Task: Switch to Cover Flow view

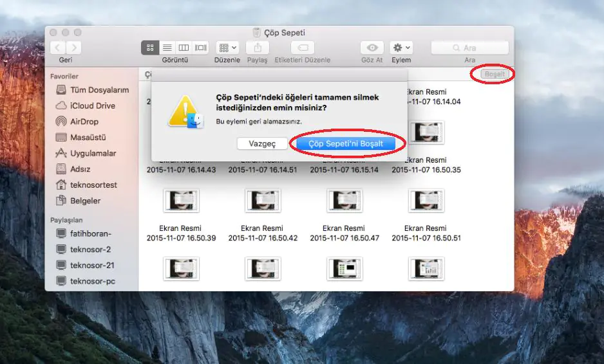Action: pyautogui.click(x=201, y=48)
